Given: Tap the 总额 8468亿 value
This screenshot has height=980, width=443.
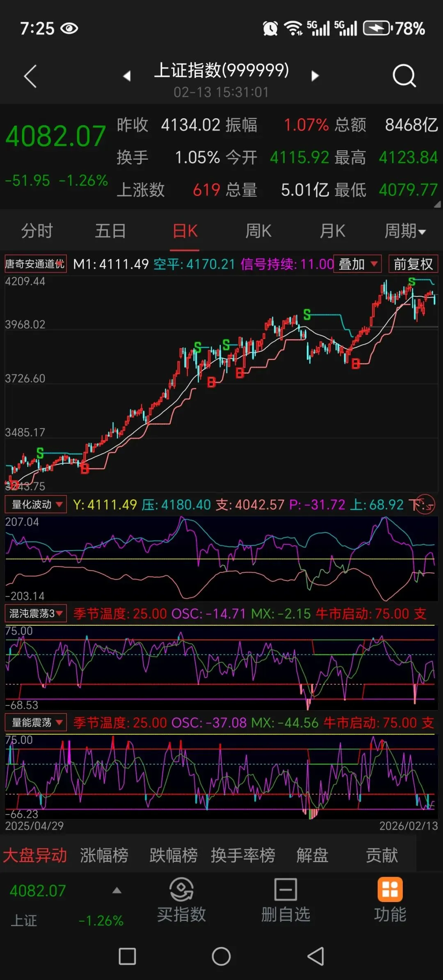Looking at the screenshot, I should pyautogui.click(x=411, y=125).
